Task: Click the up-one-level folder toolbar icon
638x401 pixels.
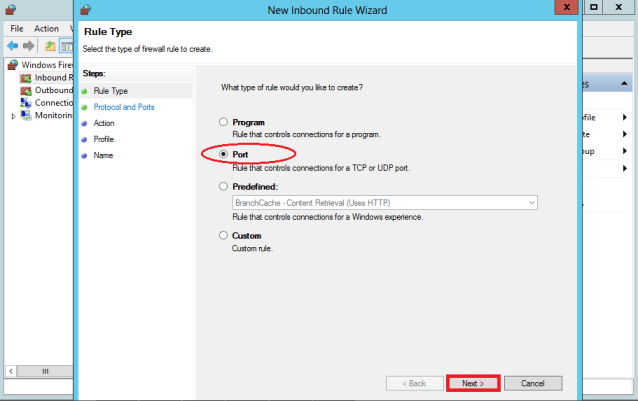Action: point(50,46)
